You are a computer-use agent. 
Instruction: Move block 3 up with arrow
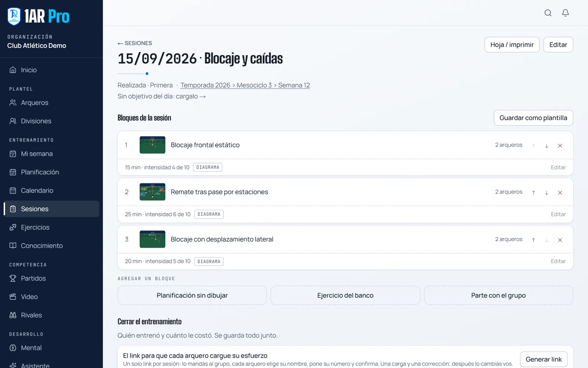533,240
